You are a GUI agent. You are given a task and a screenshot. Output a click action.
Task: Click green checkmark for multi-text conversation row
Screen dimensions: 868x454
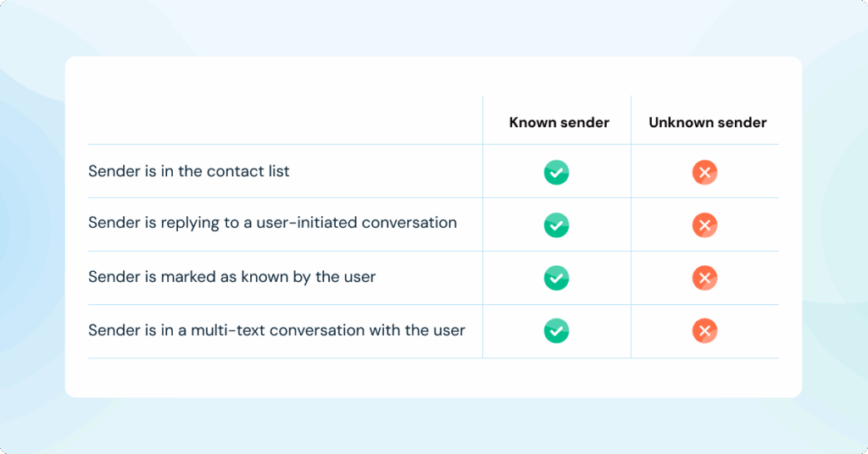pyautogui.click(x=556, y=331)
